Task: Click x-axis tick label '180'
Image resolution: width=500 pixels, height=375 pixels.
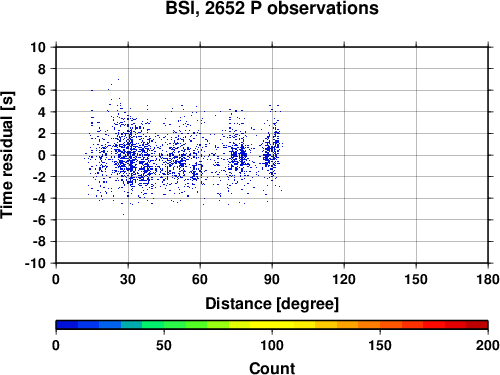Action: [488, 279]
